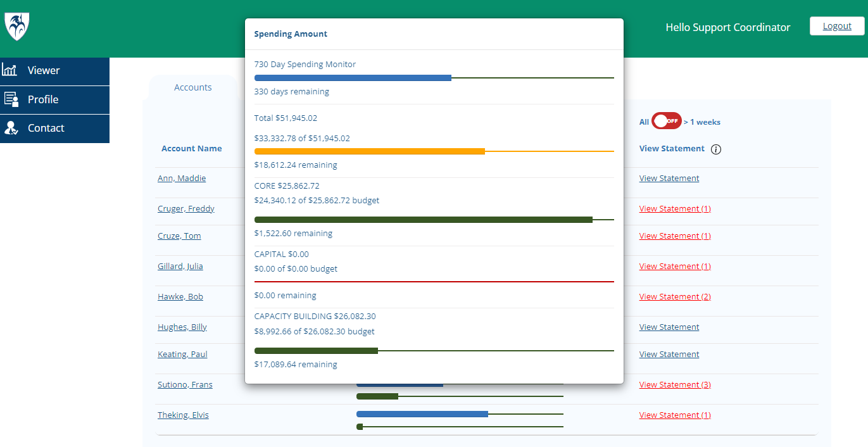Click the orange total spending bar
This screenshot has width=868, height=447.
(434, 151)
